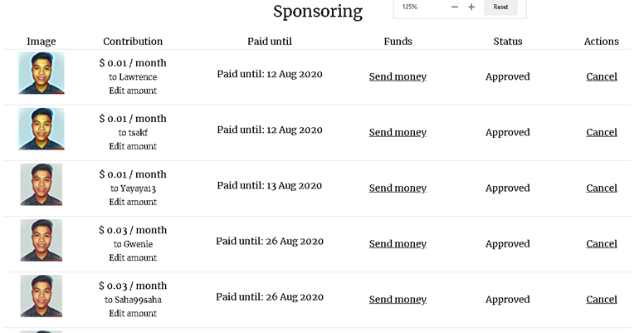Screen dimensions: 644x333
Task: Click Gwenie's profile thumbnail
Action: click(x=41, y=240)
